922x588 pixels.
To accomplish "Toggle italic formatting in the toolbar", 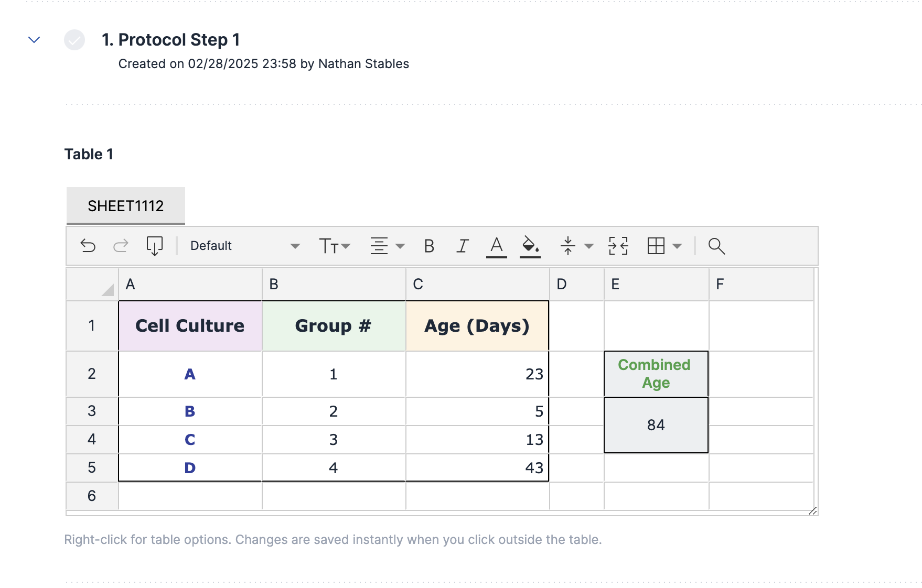I will (x=462, y=245).
